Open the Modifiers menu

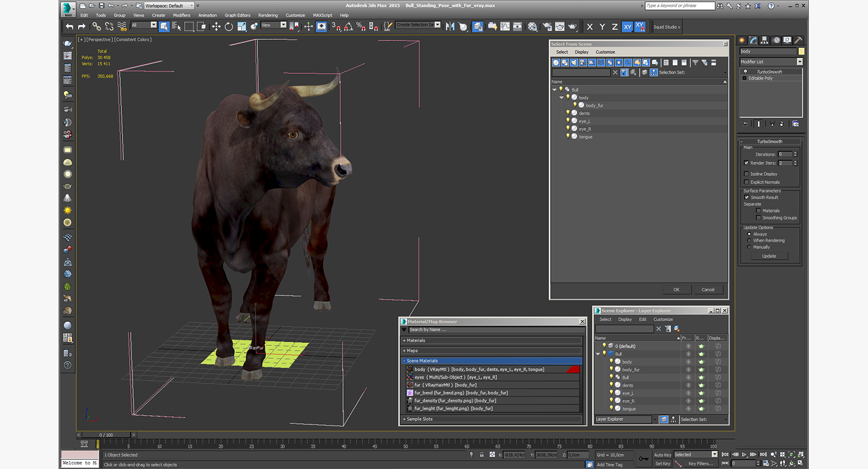point(181,15)
